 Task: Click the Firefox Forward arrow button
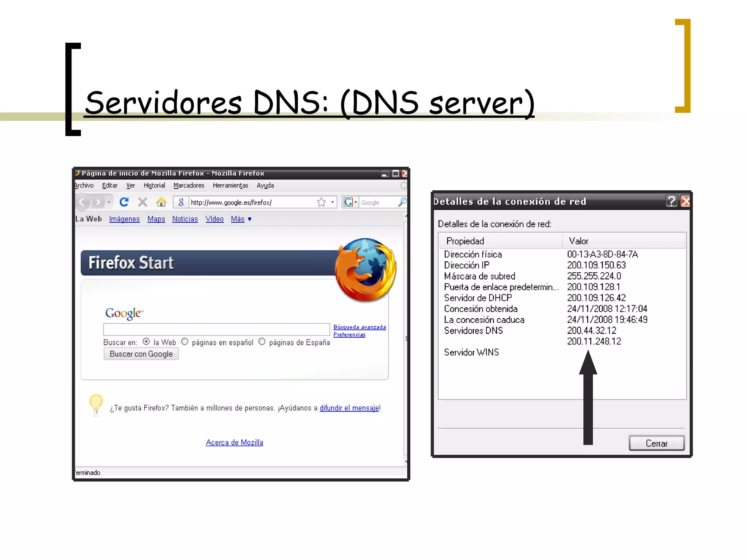[x=98, y=202]
